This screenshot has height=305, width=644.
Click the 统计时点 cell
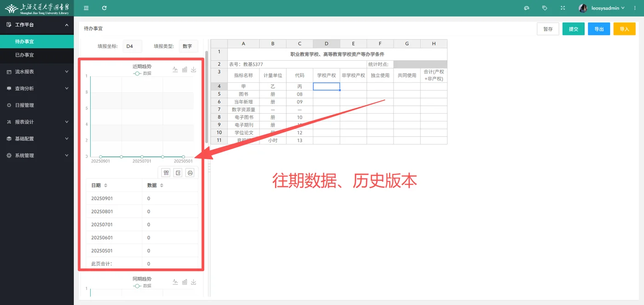point(380,64)
